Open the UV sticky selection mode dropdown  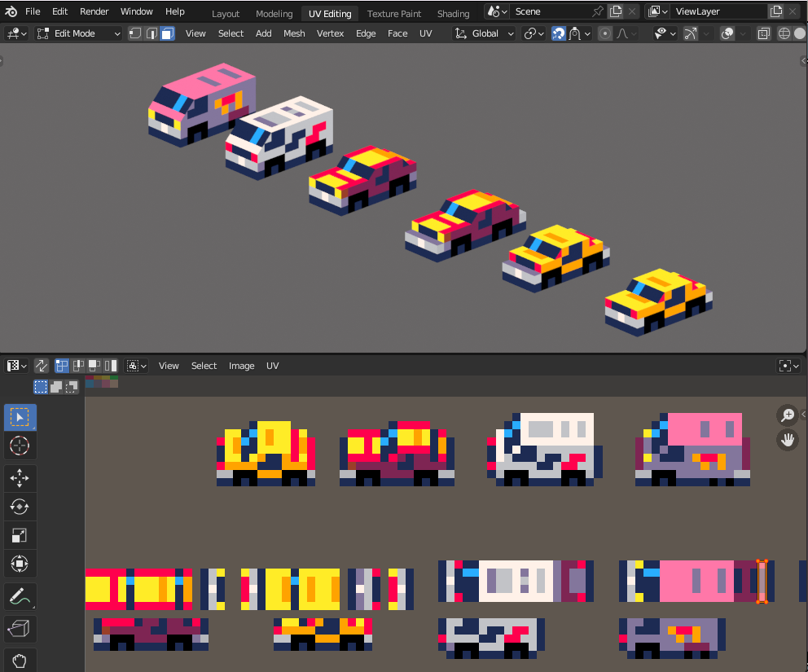(137, 366)
